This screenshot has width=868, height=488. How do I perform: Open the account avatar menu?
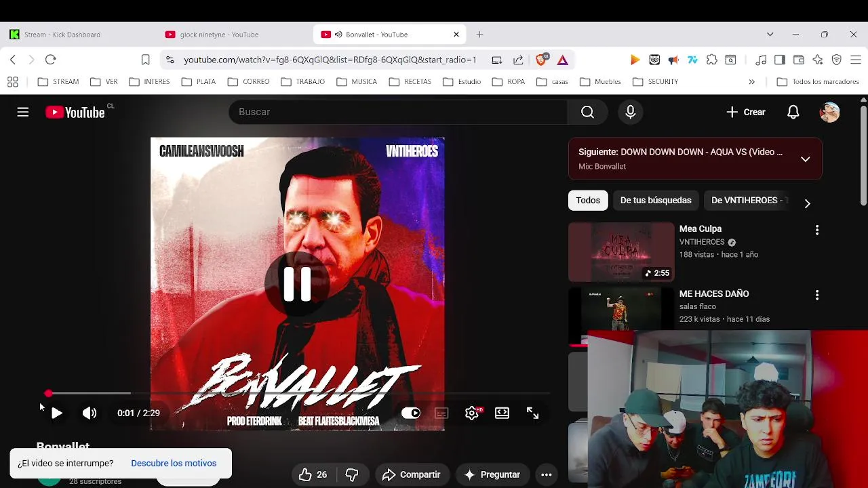pos(829,113)
